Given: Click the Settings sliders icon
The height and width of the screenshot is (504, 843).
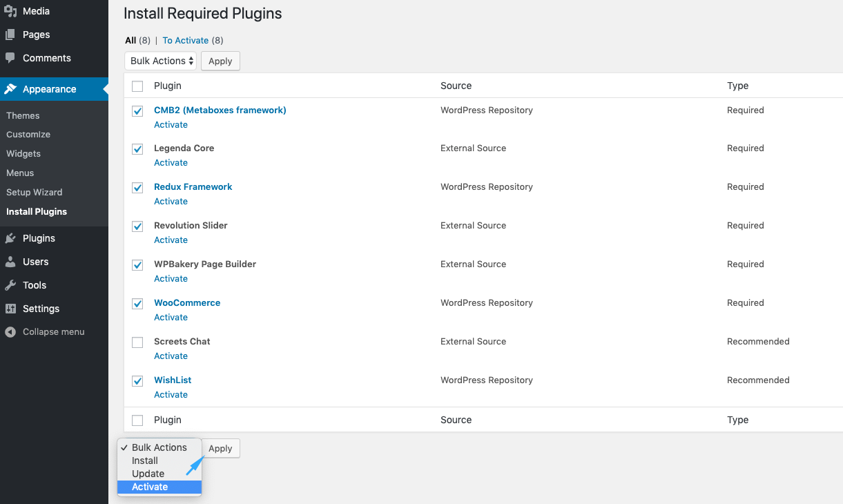Looking at the screenshot, I should point(10,309).
